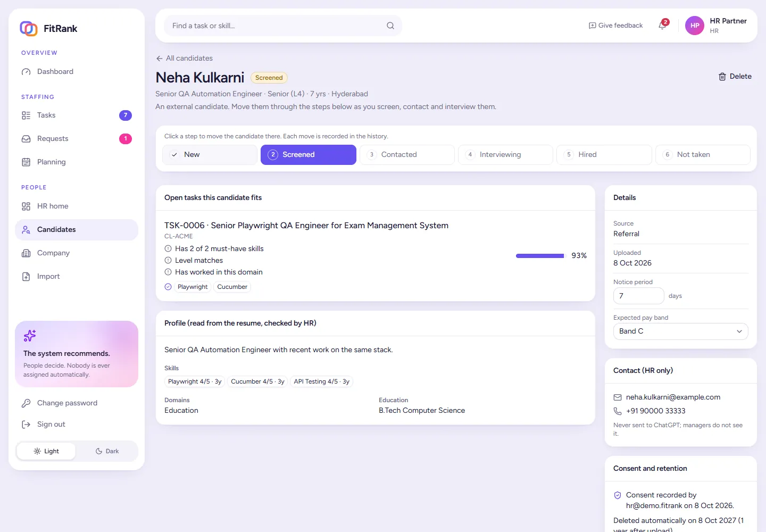Click the HP profile avatar
766x532 pixels.
click(695, 26)
